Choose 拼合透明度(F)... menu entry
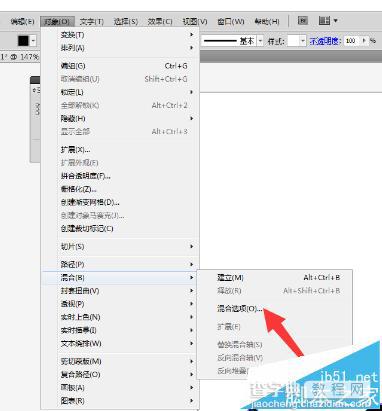The height and width of the screenshot is (411, 382). (120, 176)
